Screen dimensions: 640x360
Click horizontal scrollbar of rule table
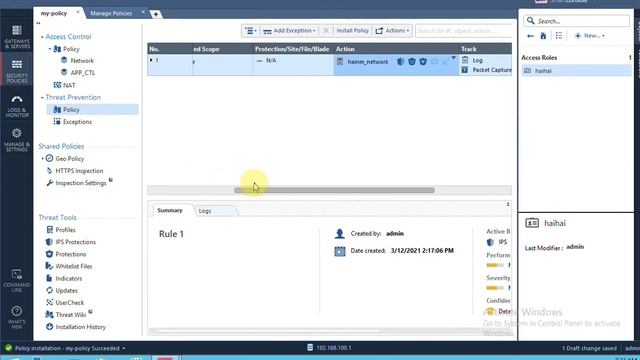click(x=334, y=190)
